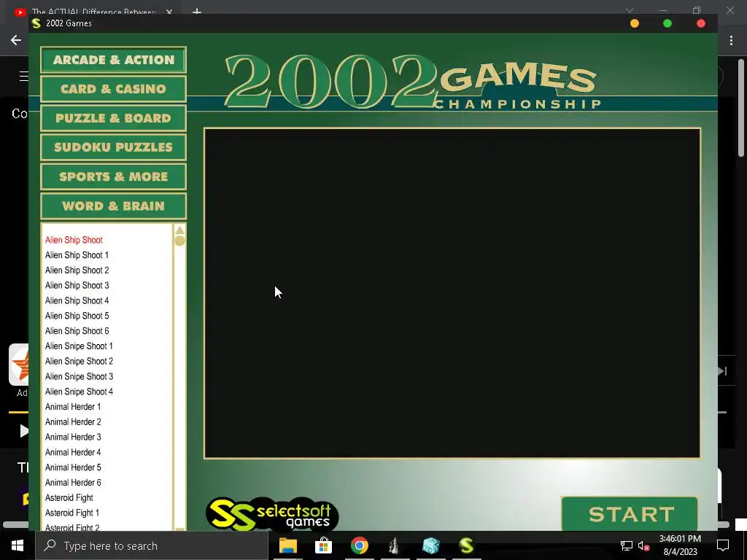Click the round game list scroll thumb
The width and height of the screenshot is (747, 560).
(x=179, y=241)
